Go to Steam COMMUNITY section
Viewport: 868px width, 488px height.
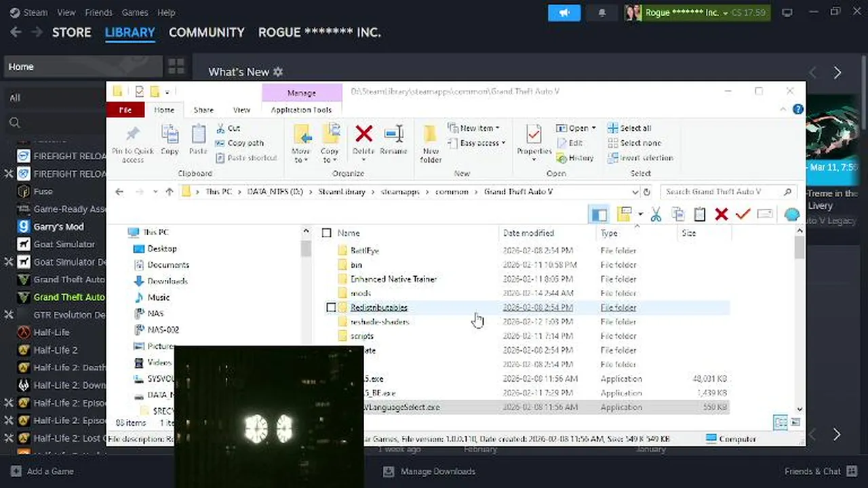(x=206, y=33)
